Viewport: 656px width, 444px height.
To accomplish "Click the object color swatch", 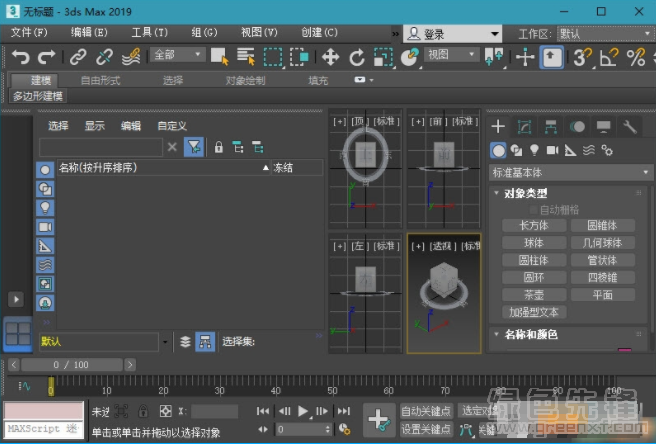I will [x=625, y=350].
